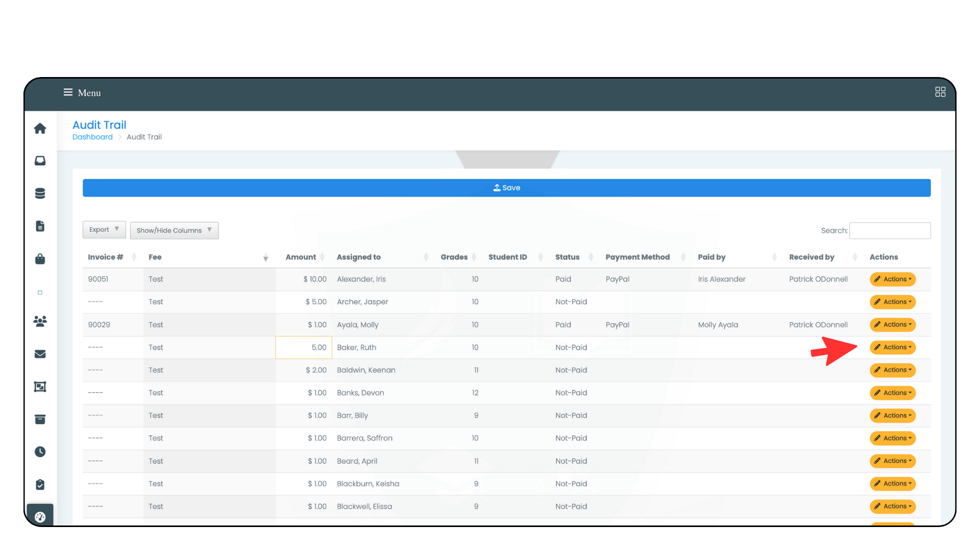980x551 pixels.
Task: Open Actions for Blackwell, Elissa row
Action: 892,507
